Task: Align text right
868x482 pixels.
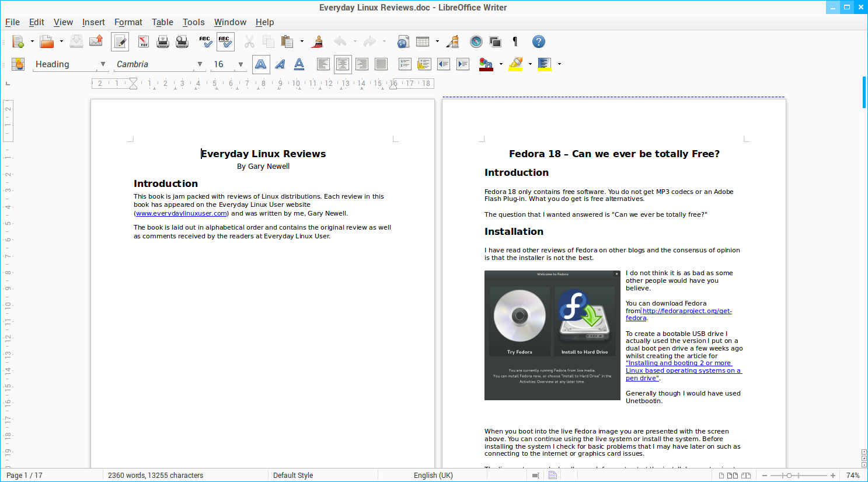Action: coord(362,64)
